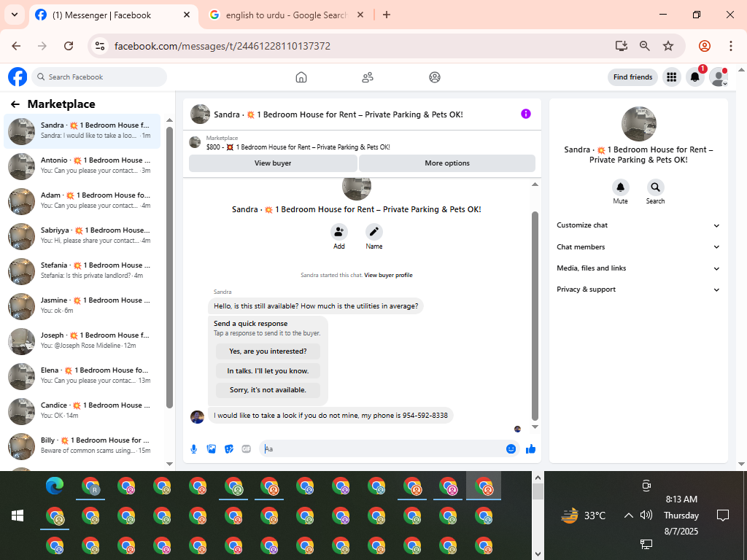
Task: Go to the Home feed icon
Action: click(x=301, y=77)
